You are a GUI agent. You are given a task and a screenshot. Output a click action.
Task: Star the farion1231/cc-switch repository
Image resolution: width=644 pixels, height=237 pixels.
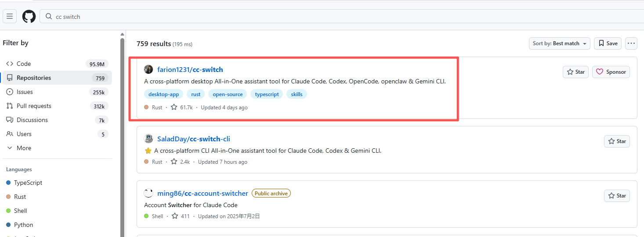point(575,72)
